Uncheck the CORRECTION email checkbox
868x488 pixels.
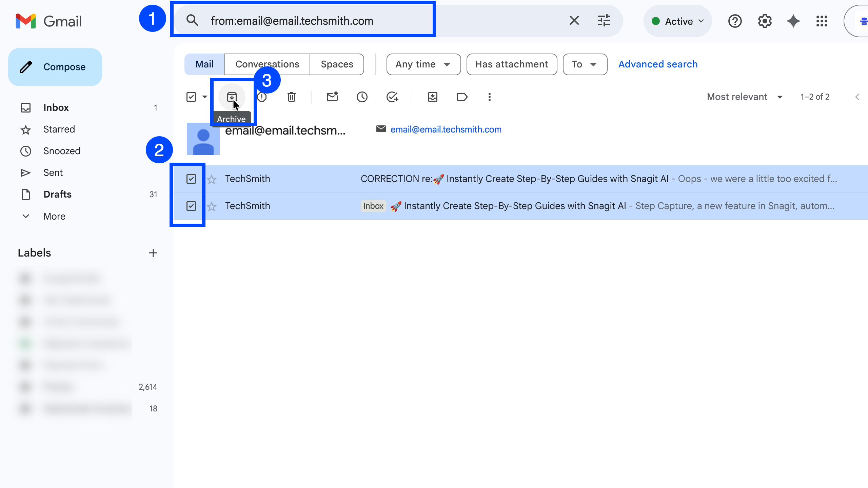point(191,179)
